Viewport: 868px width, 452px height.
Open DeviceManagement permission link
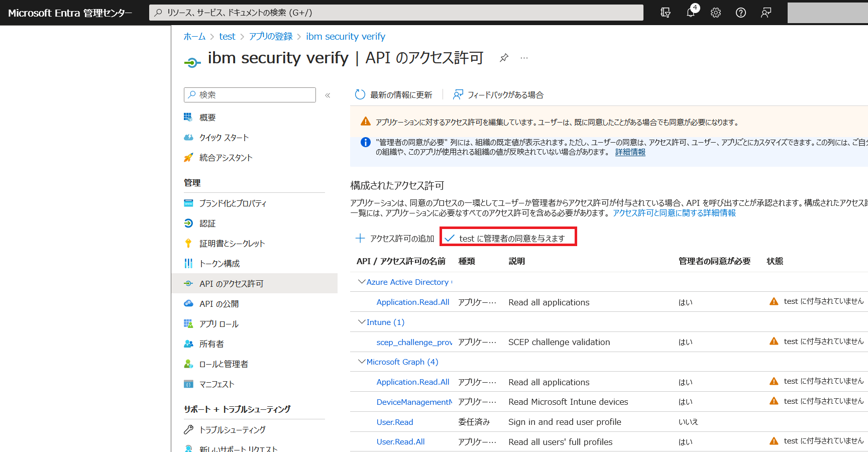(x=414, y=402)
